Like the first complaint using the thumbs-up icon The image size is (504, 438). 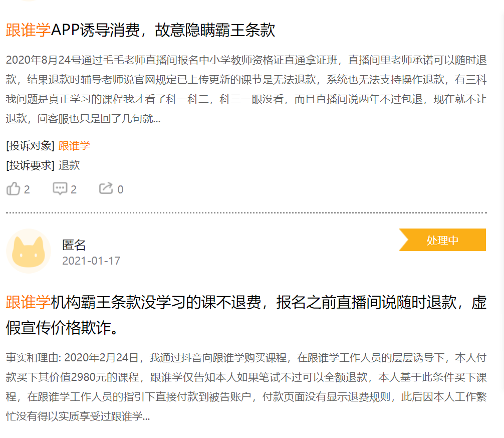(13, 188)
